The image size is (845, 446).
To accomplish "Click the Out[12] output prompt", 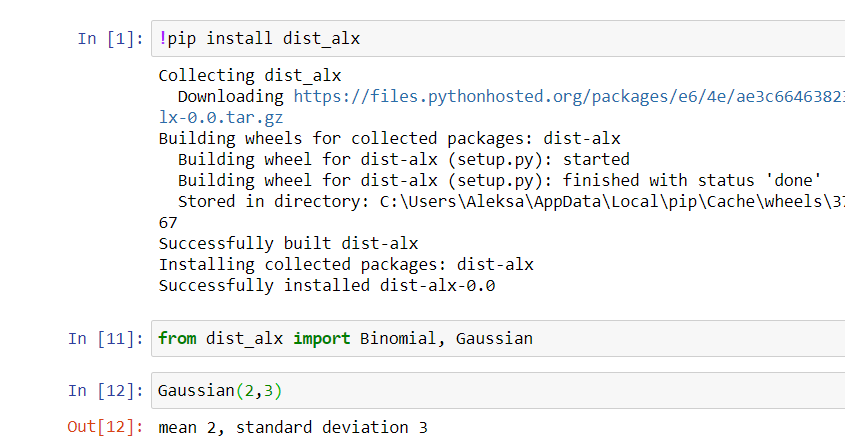I will pyautogui.click(x=104, y=427).
